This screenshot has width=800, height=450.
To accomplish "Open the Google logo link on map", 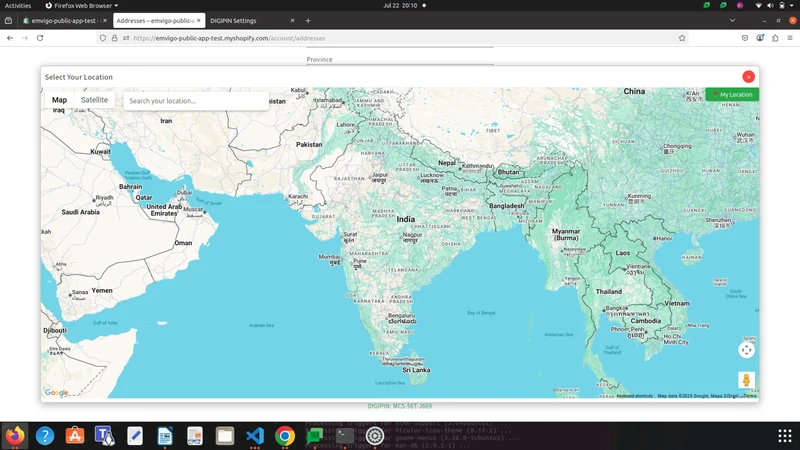I will [56, 392].
